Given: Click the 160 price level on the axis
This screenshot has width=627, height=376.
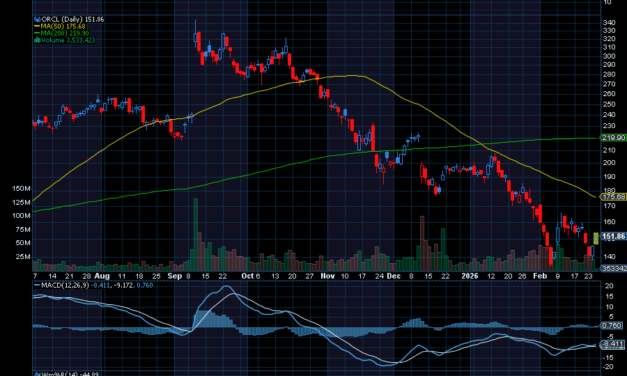Looking at the screenshot, I should point(609,222).
